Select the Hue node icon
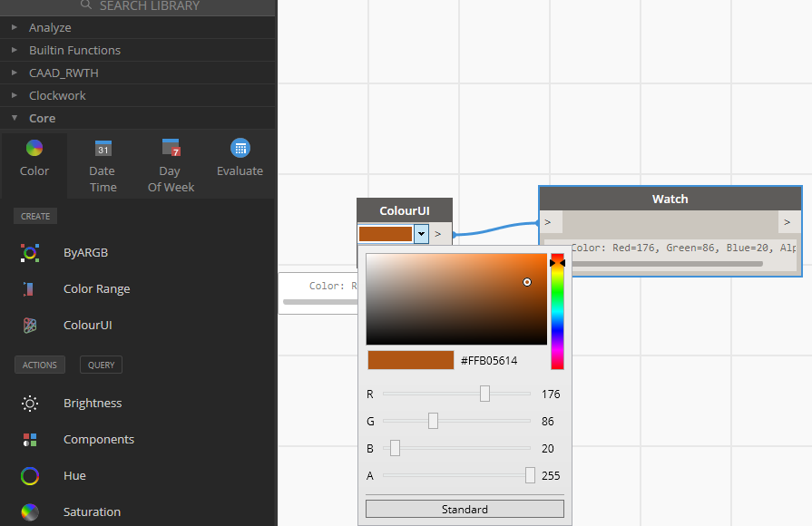The height and width of the screenshot is (526, 812). tap(29, 475)
